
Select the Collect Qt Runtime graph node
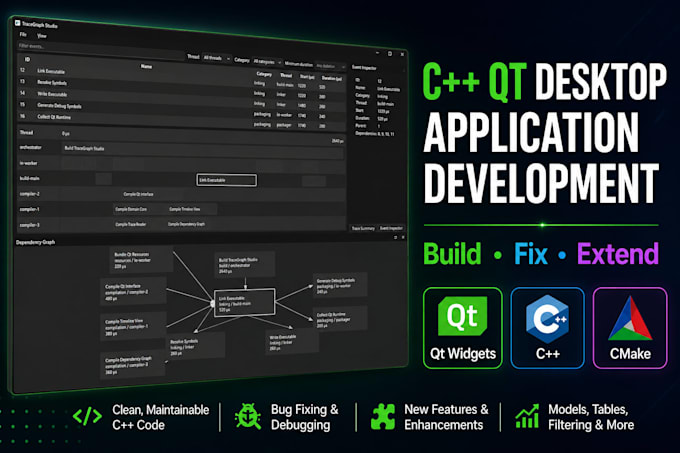[x=341, y=319]
